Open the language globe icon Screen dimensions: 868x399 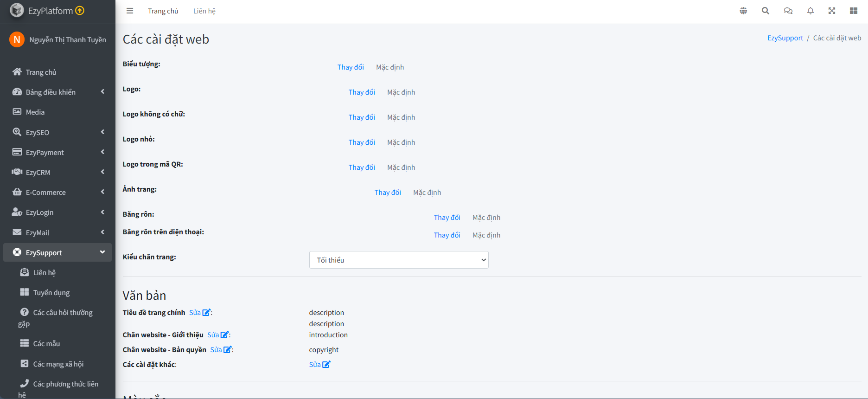(x=743, y=11)
